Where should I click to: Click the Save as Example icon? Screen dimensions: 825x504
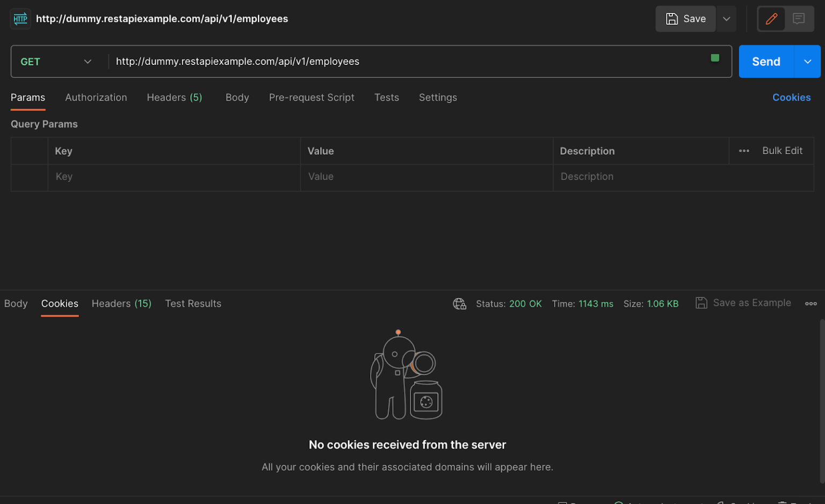701,302
